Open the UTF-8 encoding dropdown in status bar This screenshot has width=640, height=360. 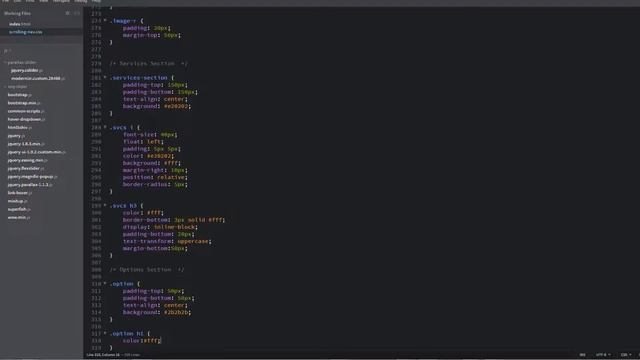point(603,355)
